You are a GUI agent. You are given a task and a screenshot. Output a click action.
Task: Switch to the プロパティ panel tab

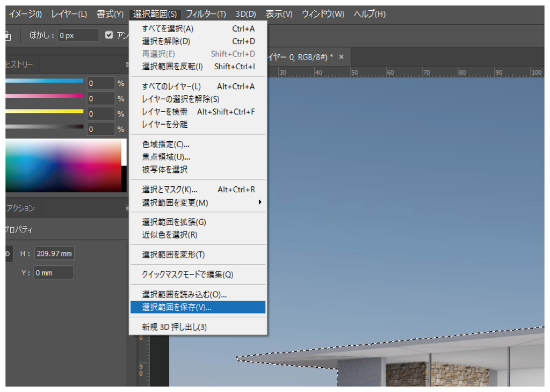pyautogui.click(x=19, y=230)
